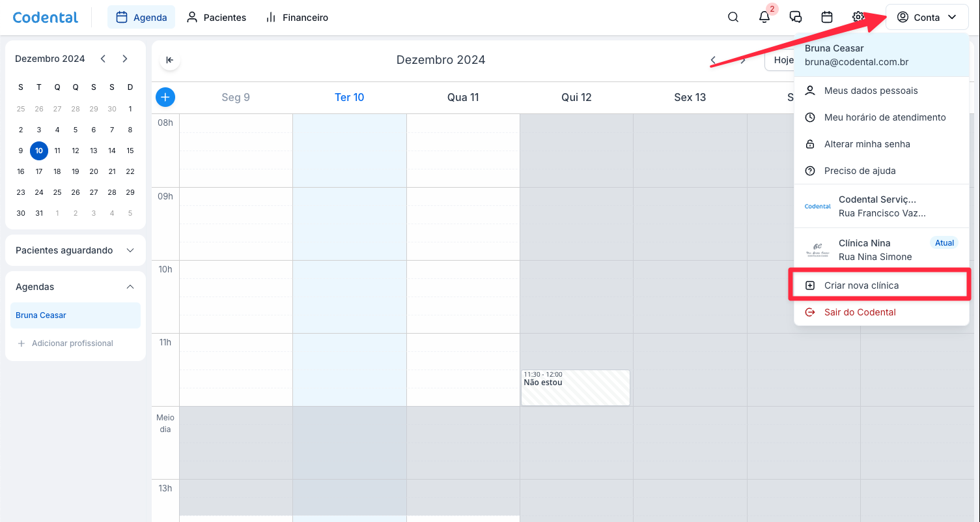Collapse sidebar with the arrow icon
Image resolution: width=980 pixels, height=522 pixels.
click(x=170, y=60)
